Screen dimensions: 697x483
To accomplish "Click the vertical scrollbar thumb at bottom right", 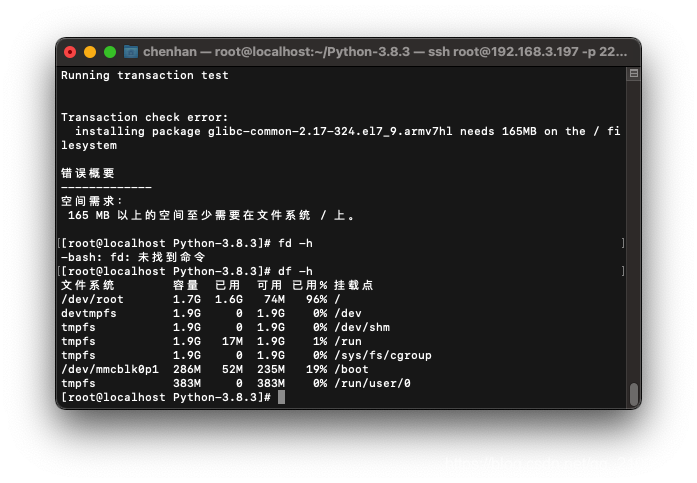I will pos(633,393).
